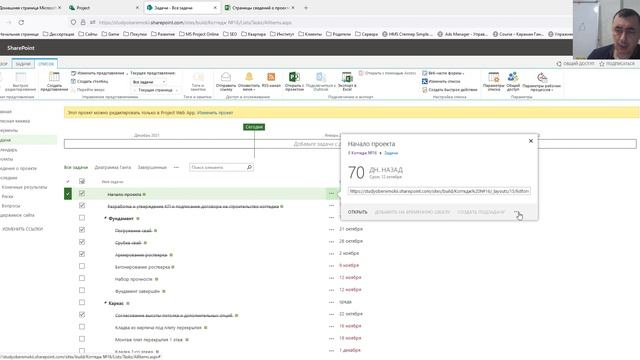Open the Все задачи view dropdown in ribbon
The image size is (640, 360).
point(149,82)
